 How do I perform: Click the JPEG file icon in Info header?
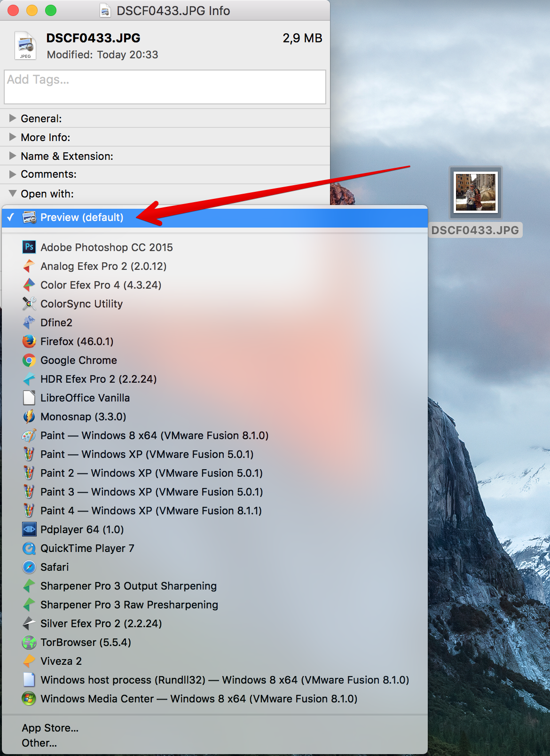(25, 46)
